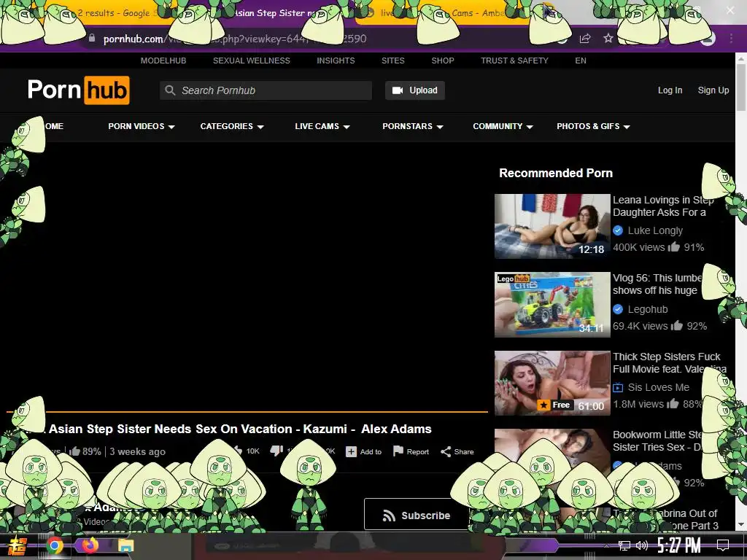Click the padlock site info icon
747x560 pixels.
pyautogui.click(x=92, y=38)
